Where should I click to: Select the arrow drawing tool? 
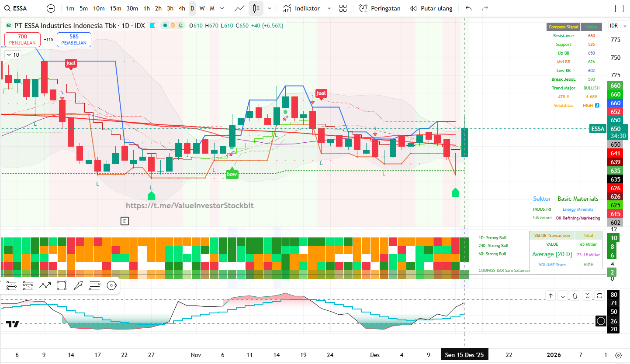coord(78,285)
